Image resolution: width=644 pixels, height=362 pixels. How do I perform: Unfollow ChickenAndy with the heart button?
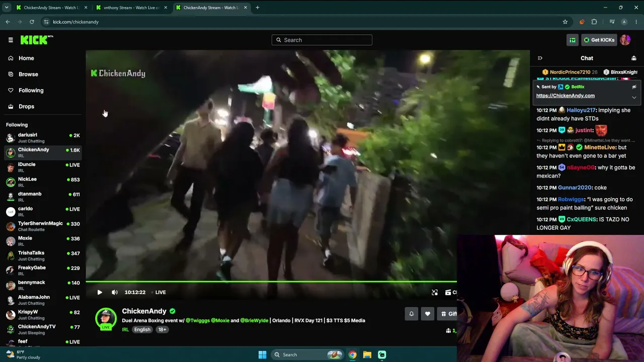(x=428, y=314)
